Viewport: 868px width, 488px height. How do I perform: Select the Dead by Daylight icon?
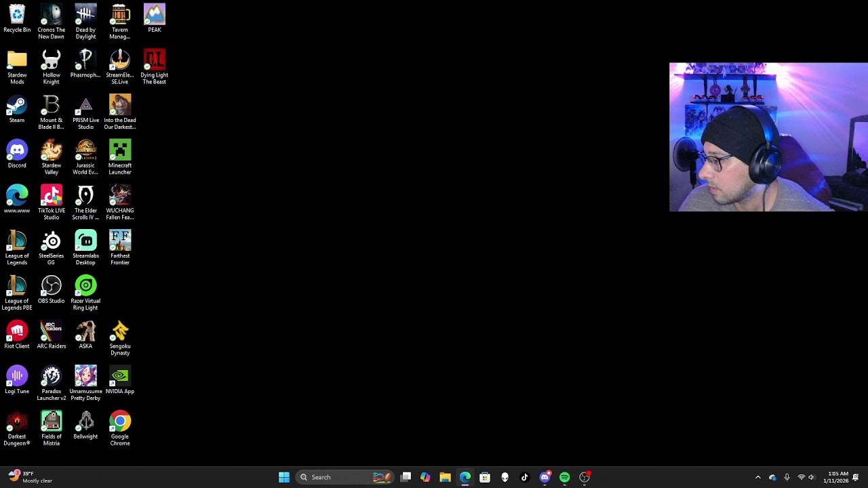[85, 22]
